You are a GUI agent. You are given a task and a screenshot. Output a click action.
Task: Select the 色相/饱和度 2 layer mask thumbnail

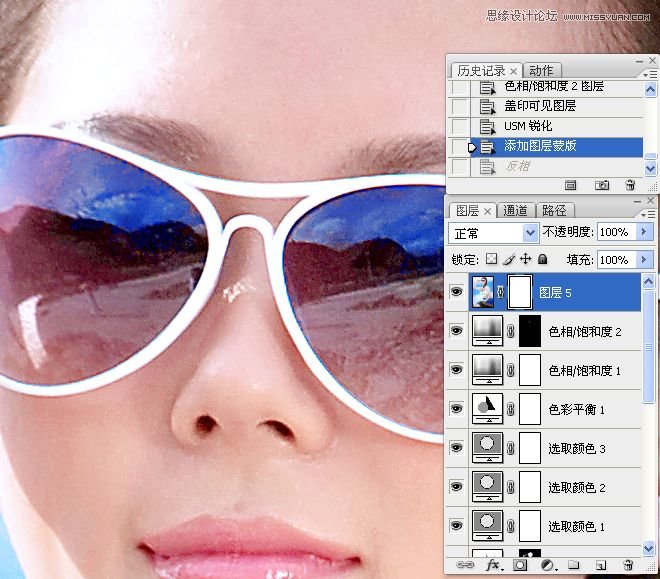[x=529, y=331]
